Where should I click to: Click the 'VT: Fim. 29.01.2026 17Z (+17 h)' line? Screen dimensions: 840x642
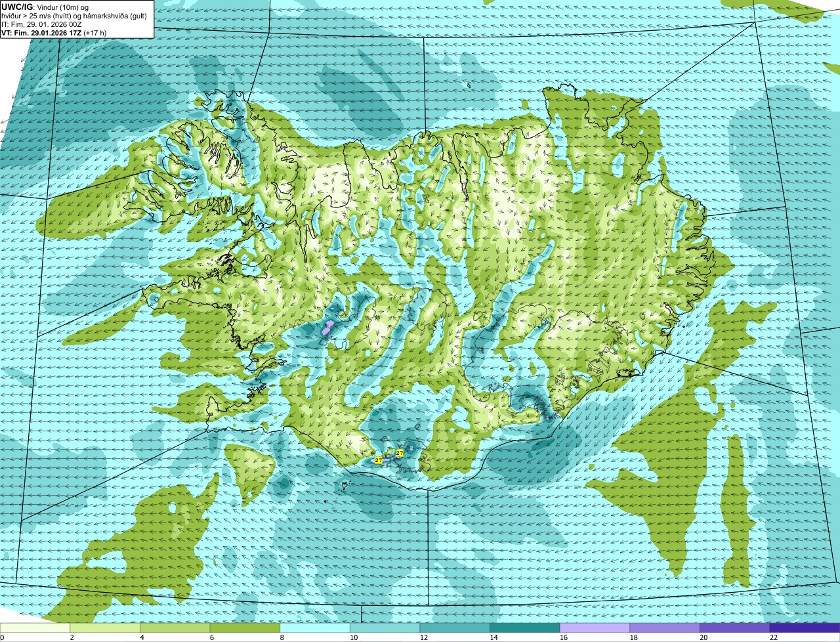[x=54, y=32]
